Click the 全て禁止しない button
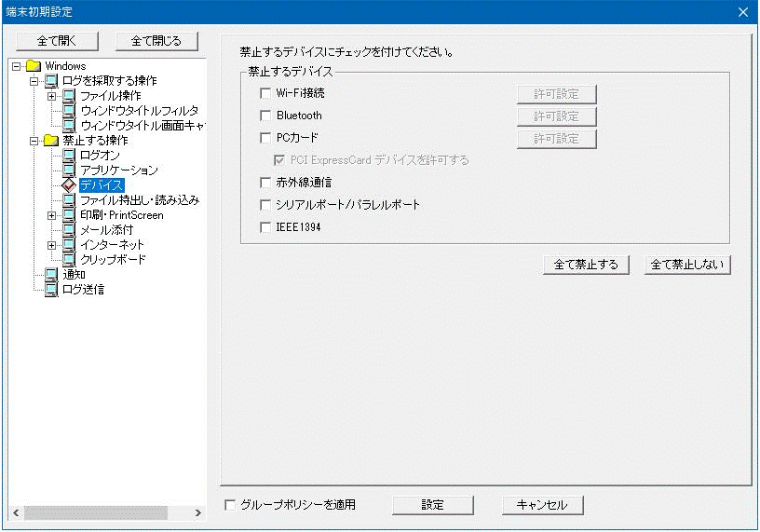 click(687, 265)
